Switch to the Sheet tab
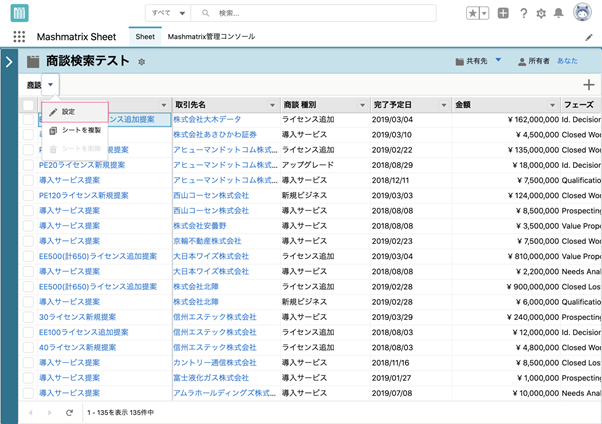This screenshot has height=424, width=602. [x=145, y=37]
